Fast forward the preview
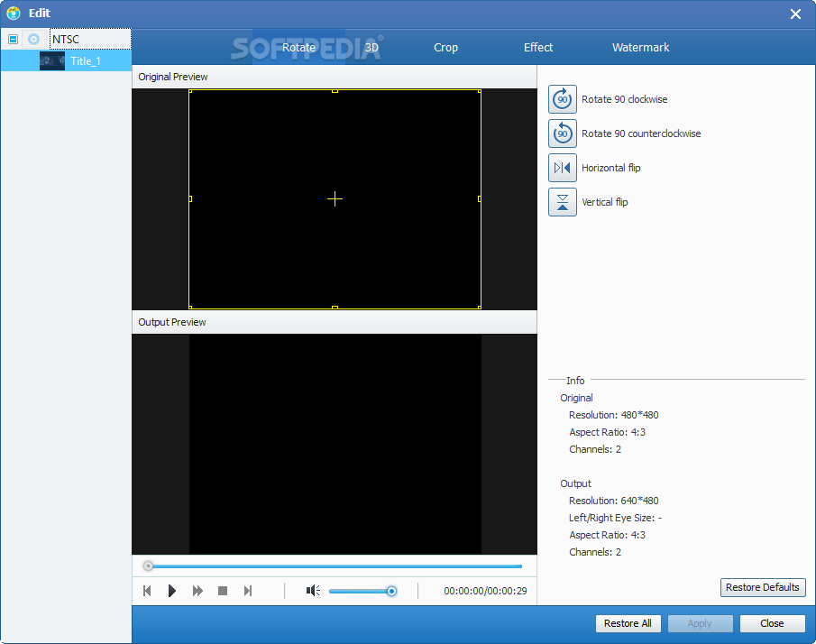The width and height of the screenshot is (816, 644). tap(197, 591)
